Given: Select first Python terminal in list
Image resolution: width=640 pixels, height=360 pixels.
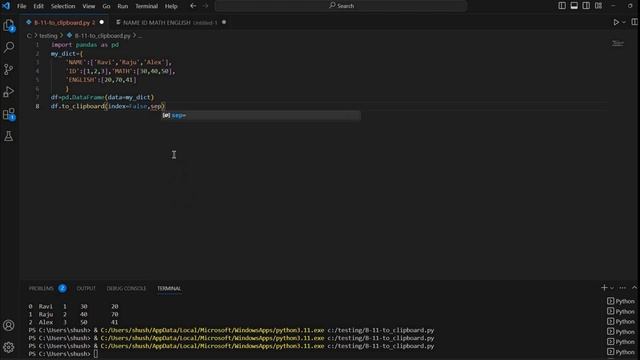Looking at the screenshot, I should (x=621, y=301).
